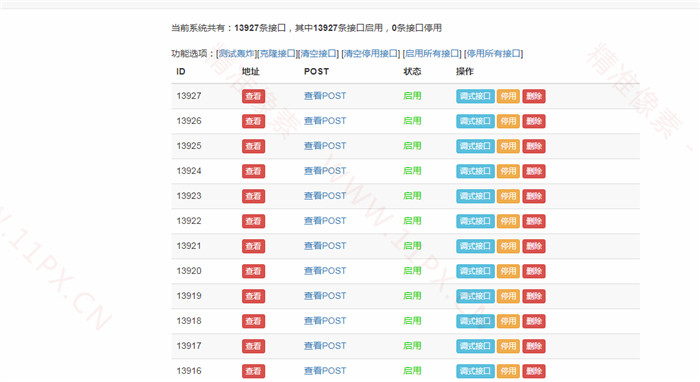This screenshot has height=382, width=700.
Task: Debug interface 13927 with 调试接口
Action: pos(475,96)
